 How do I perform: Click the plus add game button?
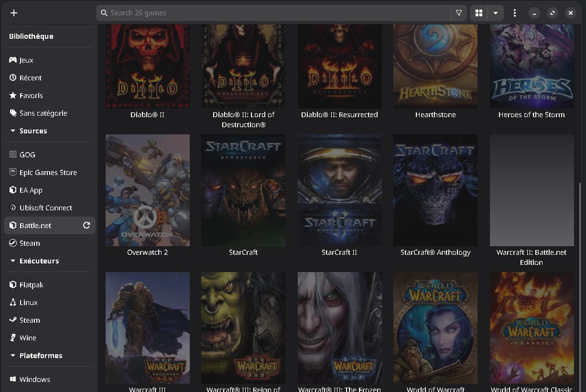[x=14, y=13]
